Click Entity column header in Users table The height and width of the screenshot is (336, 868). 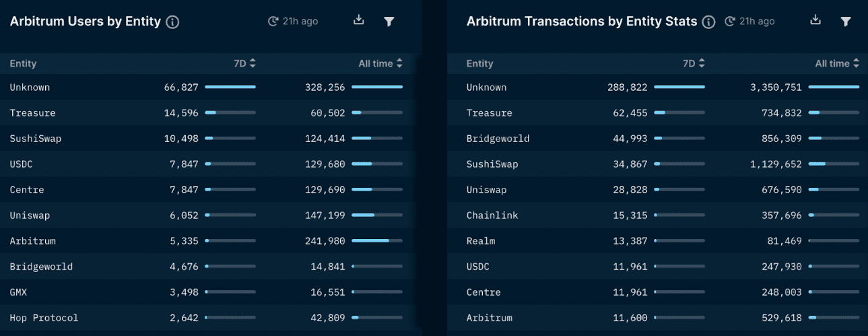pos(23,63)
